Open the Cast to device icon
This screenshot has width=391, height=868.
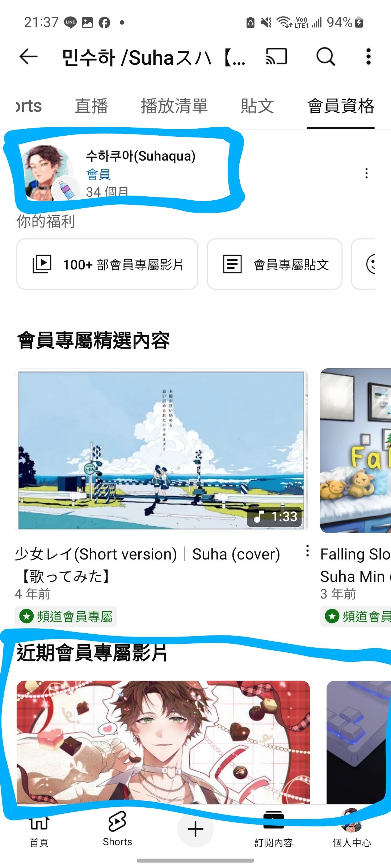pos(277,57)
